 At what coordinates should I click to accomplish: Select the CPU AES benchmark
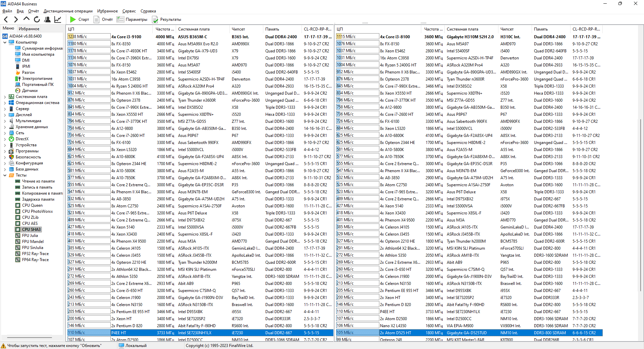[x=26, y=223]
